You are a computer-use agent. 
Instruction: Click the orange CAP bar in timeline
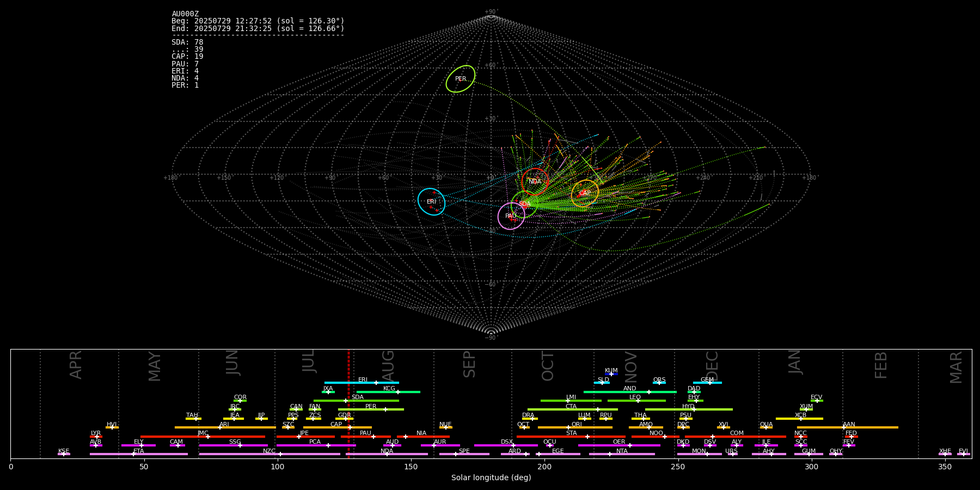338,427
